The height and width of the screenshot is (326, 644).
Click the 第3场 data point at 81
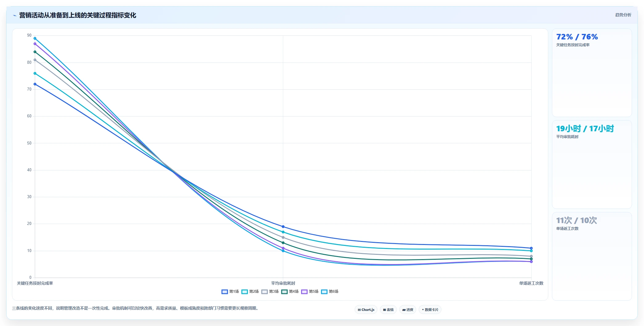pyautogui.click(x=35, y=60)
